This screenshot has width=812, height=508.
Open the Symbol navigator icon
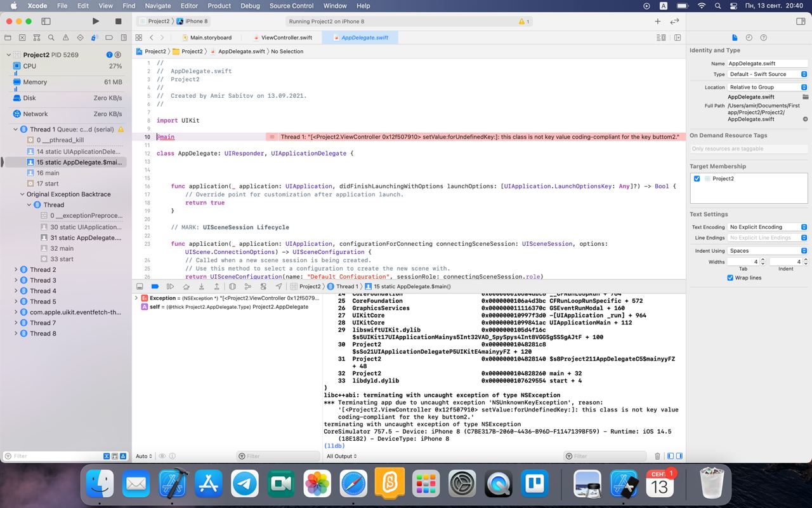[x=36, y=37]
